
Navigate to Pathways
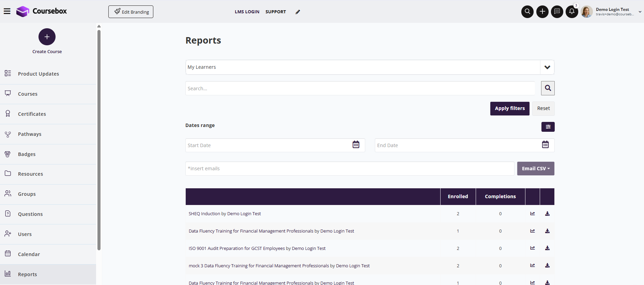(x=48, y=134)
